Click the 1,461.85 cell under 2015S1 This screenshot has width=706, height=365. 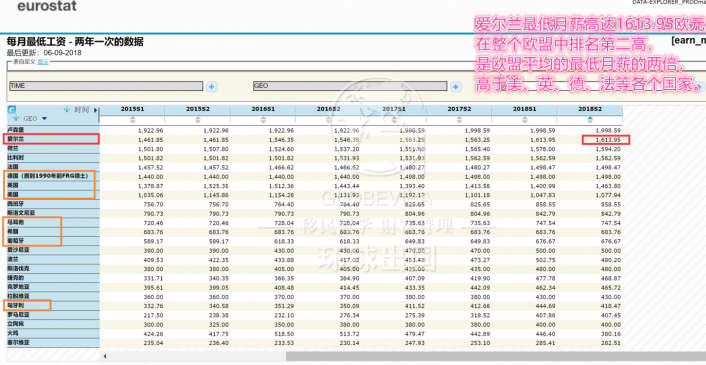151,140
